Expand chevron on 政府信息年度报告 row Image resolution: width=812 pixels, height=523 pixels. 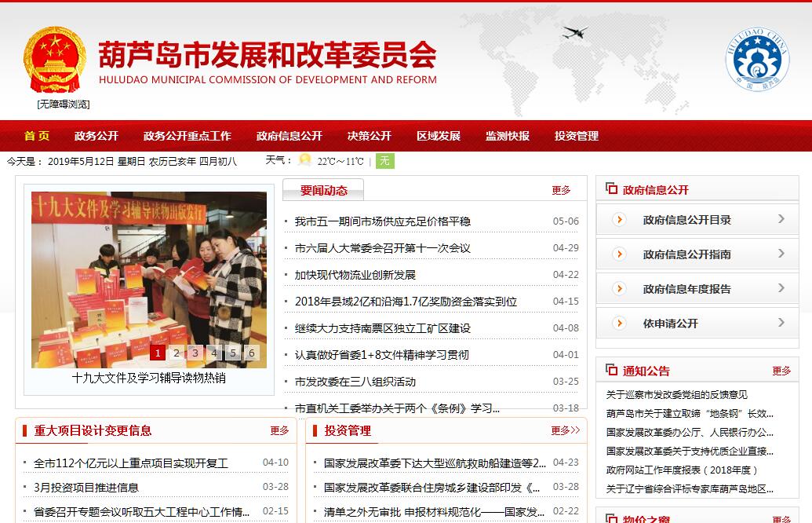click(781, 288)
